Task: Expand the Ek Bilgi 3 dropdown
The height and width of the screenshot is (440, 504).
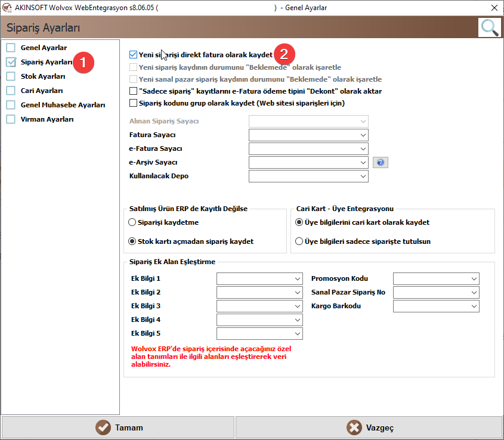Action: click(259, 306)
